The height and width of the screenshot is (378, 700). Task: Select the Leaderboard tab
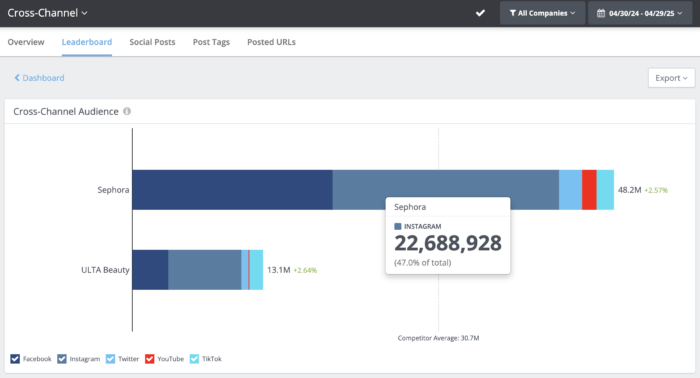[x=87, y=42]
